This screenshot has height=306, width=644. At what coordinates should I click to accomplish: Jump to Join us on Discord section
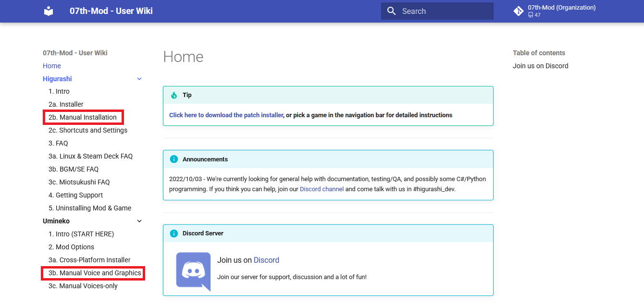coord(540,66)
